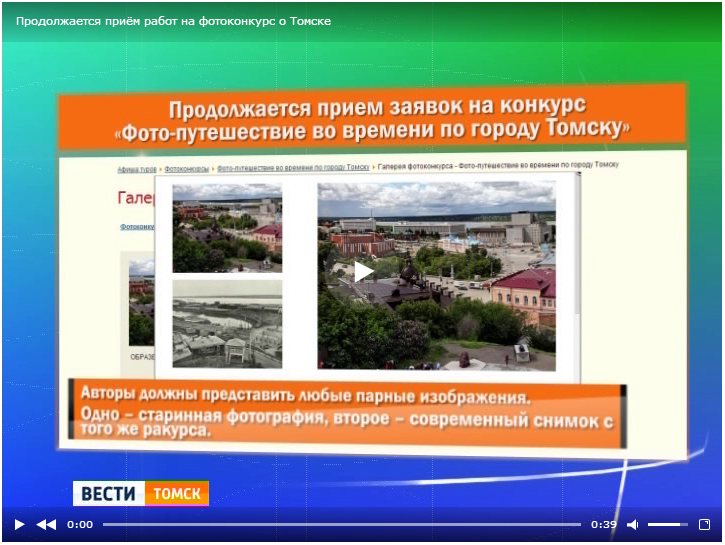Adjust the volume level slider
The height and width of the screenshot is (545, 725).
pos(668,524)
